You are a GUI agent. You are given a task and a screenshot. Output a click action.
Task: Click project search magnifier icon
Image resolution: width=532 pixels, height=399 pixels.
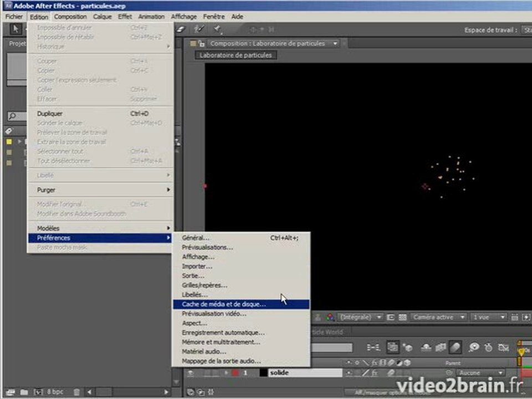[x=13, y=116]
